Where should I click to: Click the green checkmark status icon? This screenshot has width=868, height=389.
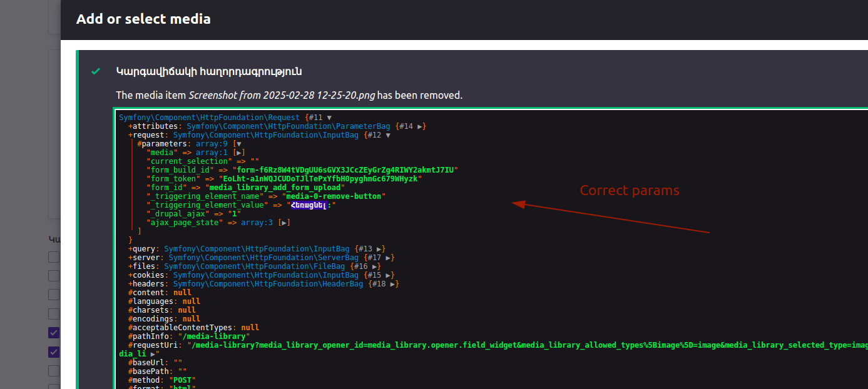click(96, 72)
